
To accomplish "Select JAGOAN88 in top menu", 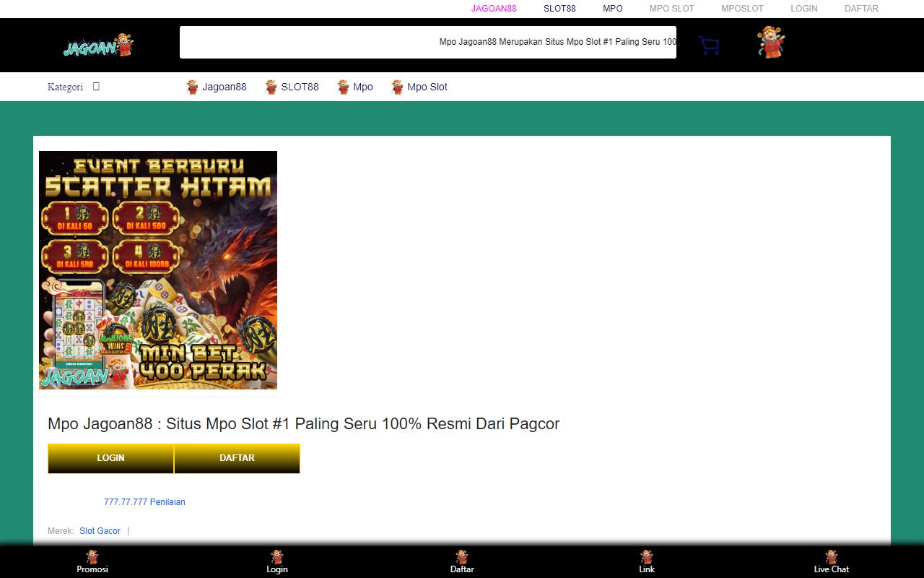I will (494, 9).
